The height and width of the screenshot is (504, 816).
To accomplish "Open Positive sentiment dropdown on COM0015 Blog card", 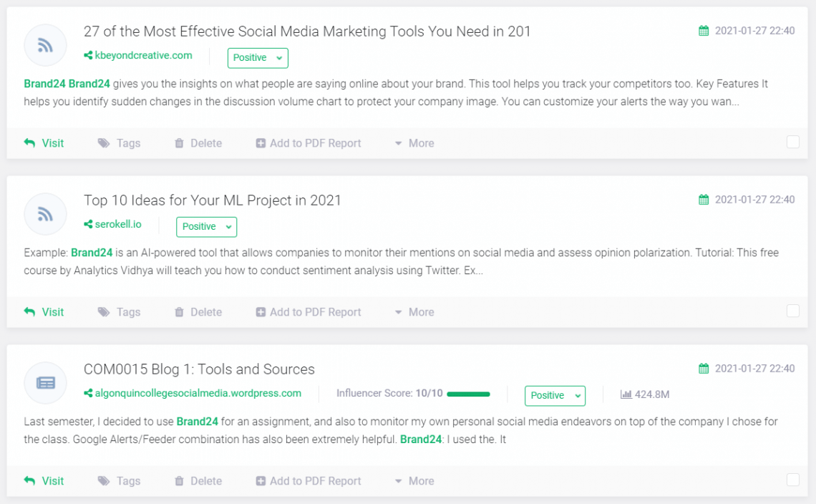I will pyautogui.click(x=555, y=396).
